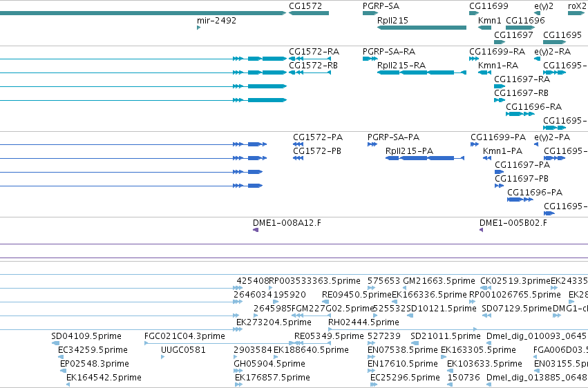This screenshot has height=388, width=588.
Task: Select the CG1572-PB protein label
Action: (317, 151)
